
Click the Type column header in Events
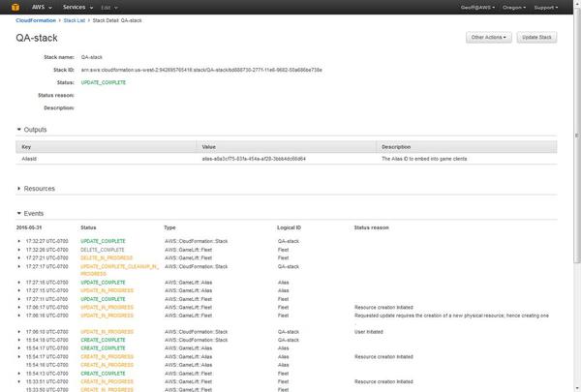[169, 227]
